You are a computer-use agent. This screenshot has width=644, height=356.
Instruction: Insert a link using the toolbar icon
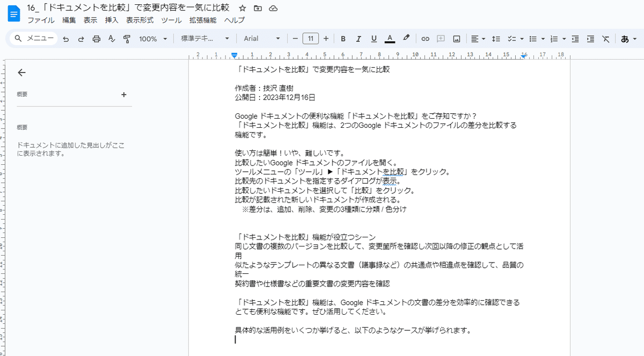[x=426, y=38]
